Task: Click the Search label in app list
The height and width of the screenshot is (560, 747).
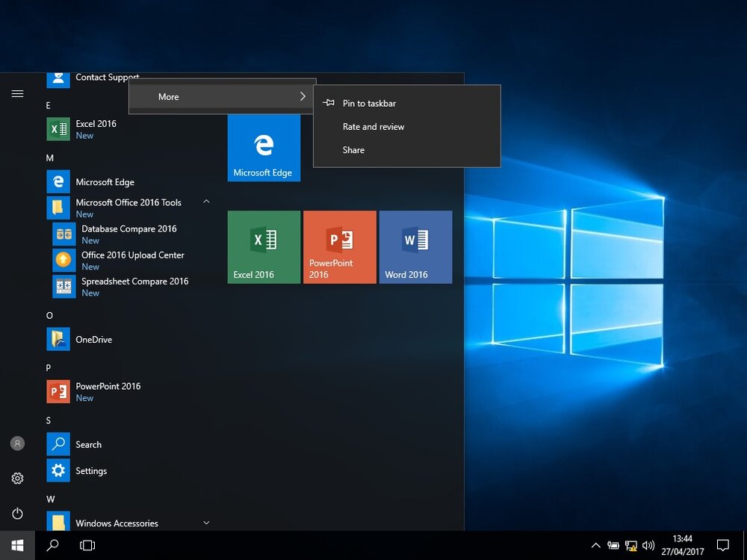Action: click(89, 445)
